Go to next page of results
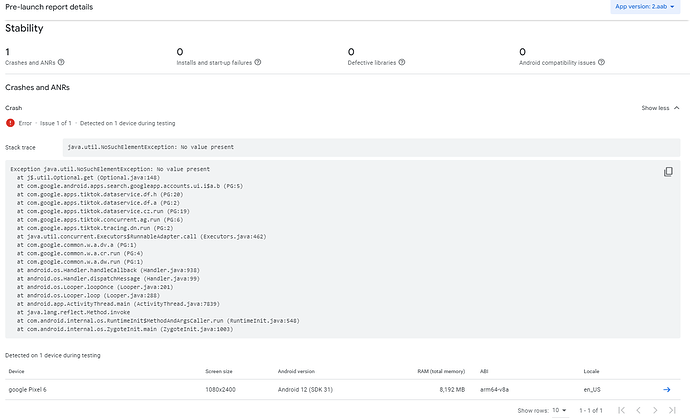 [x=654, y=410]
